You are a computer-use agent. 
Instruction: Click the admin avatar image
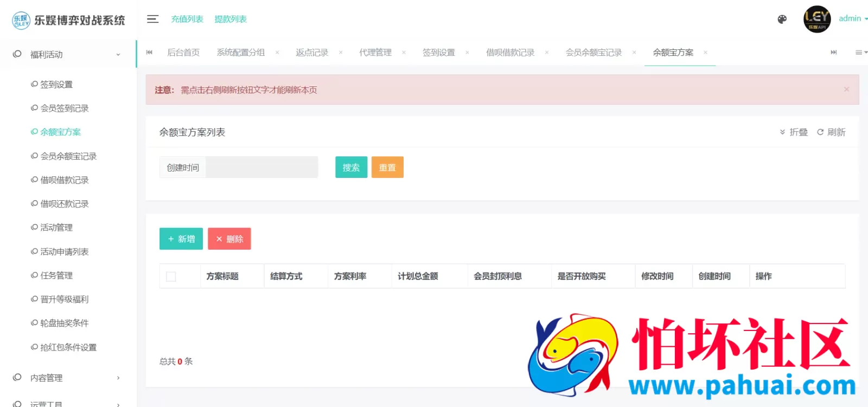(817, 19)
